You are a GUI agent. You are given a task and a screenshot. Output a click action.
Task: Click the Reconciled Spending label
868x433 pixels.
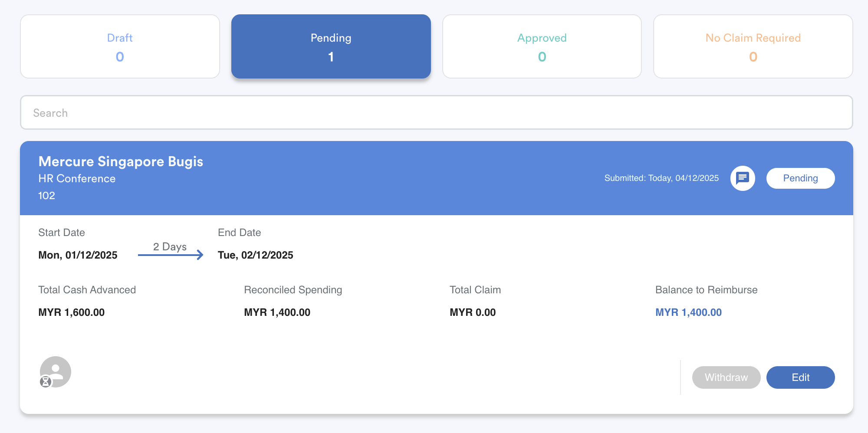(x=293, y=290)
